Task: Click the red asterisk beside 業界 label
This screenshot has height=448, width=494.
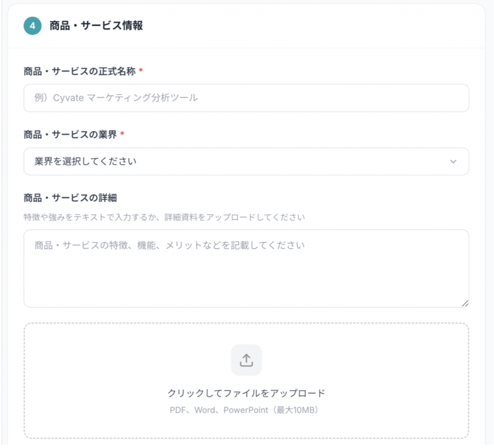Action: 122,135
